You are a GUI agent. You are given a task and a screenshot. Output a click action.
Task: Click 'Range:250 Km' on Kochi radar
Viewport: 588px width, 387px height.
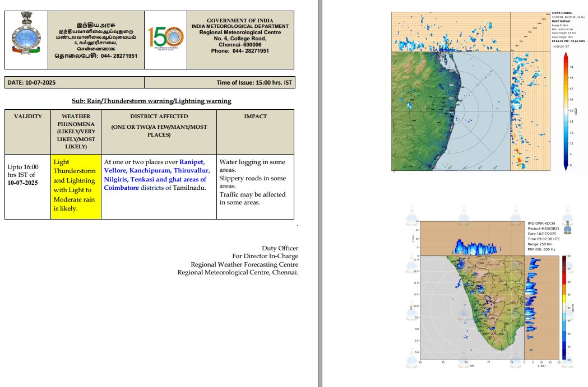[x=540, y=244]
